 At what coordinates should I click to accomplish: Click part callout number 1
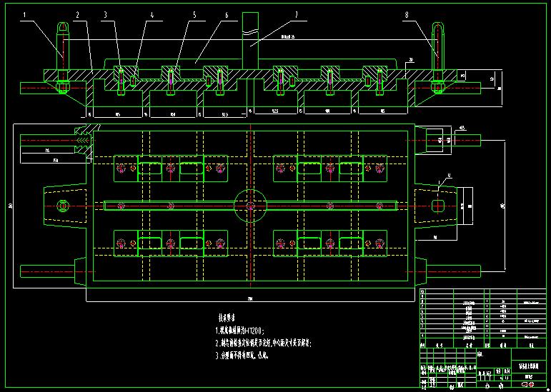(24, 15)
